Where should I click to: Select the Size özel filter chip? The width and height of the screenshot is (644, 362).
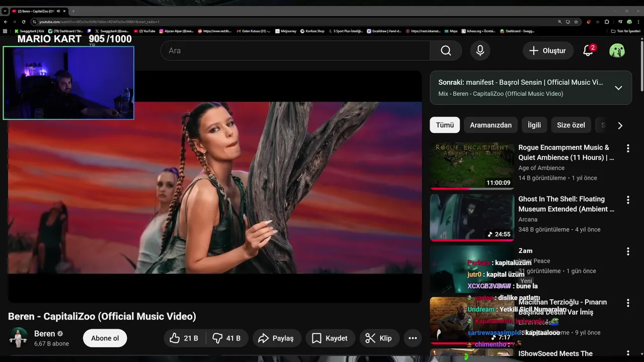point(571,125)
